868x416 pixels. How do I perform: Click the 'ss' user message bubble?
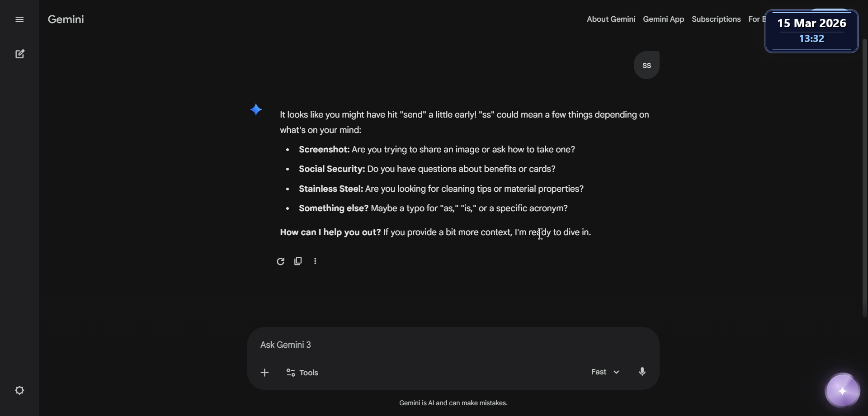coord(646,66)
